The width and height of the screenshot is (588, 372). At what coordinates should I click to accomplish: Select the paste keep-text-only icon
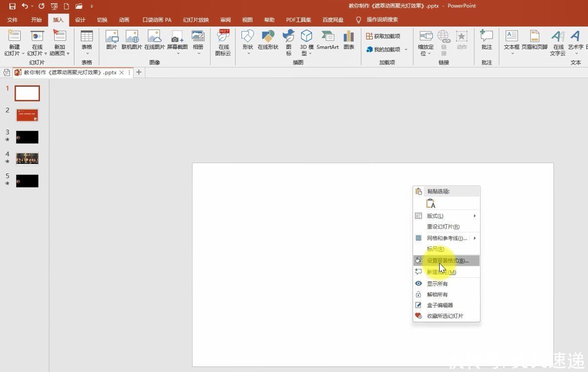tap(430, 203)
